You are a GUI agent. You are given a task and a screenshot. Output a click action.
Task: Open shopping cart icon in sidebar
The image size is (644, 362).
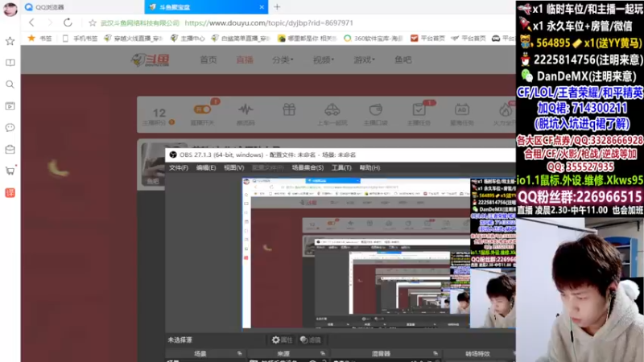10,171
